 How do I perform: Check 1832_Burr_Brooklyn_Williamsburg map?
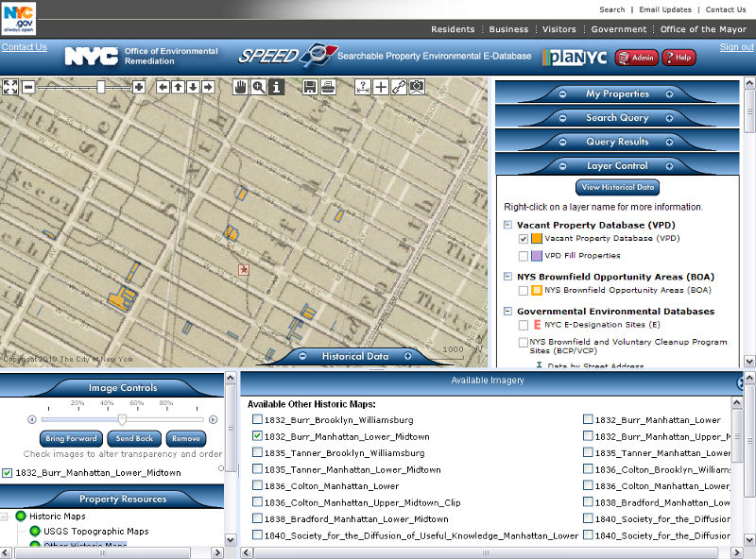click(x=257, y=419)
